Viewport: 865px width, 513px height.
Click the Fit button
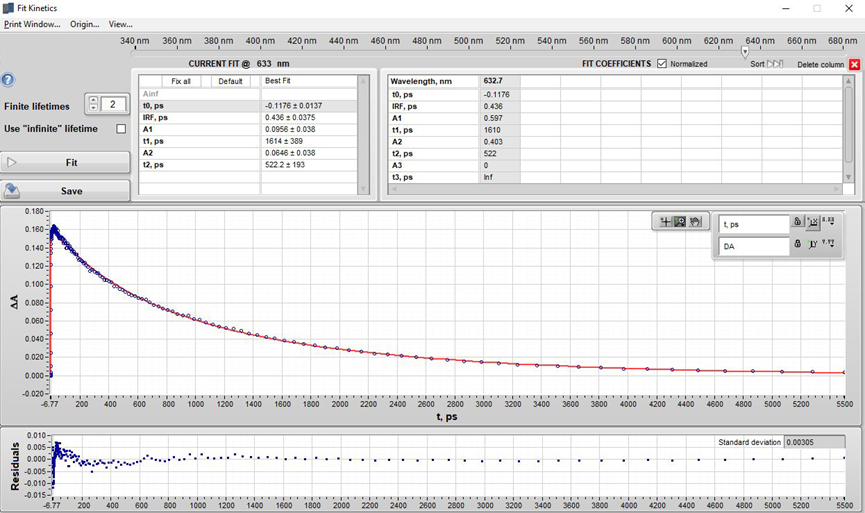click(x=65, y=163)
